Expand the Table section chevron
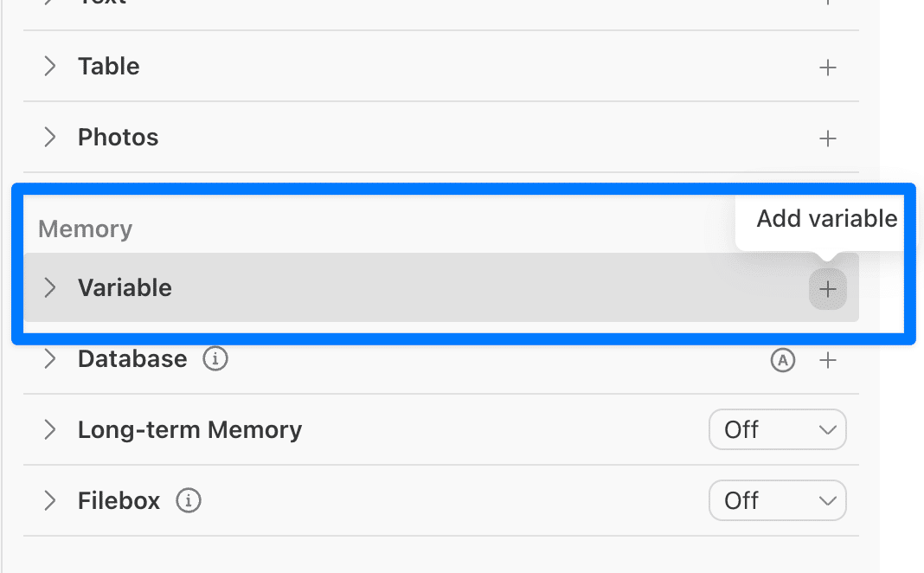Screen dimensions: 924x573 (x=50, y=67)
